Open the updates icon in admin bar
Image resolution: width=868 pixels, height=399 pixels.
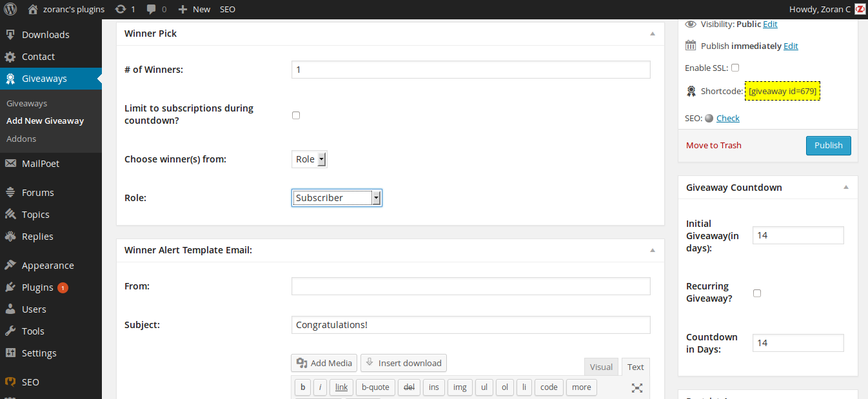(x=120, y=9)
